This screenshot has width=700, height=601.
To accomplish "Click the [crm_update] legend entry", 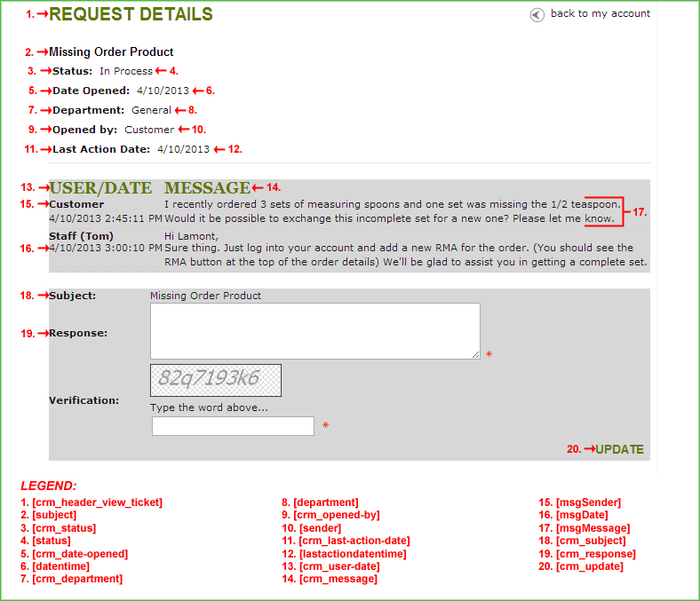I will click(588, 566).
